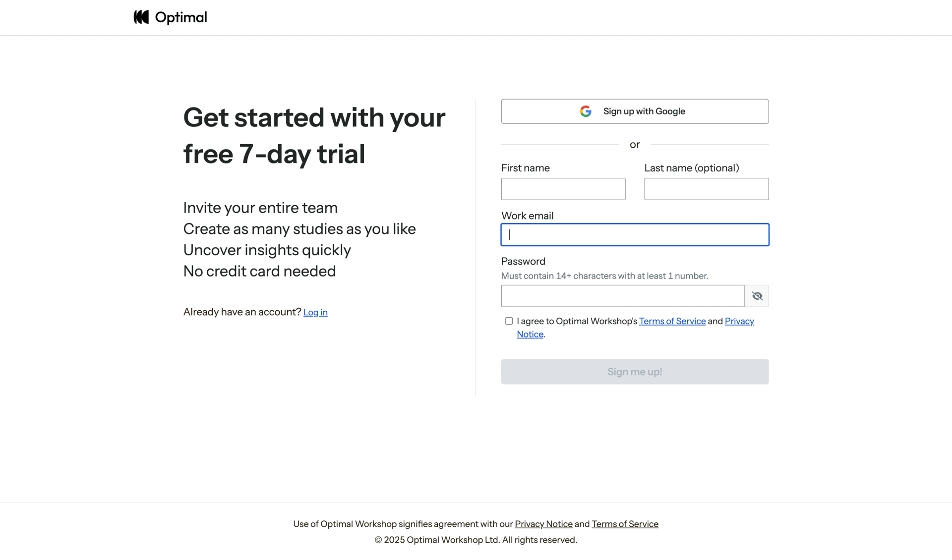Click the "Password" field label
This screenshot has width=952, height=560.
pyautogui.click(x=523, y=261)
